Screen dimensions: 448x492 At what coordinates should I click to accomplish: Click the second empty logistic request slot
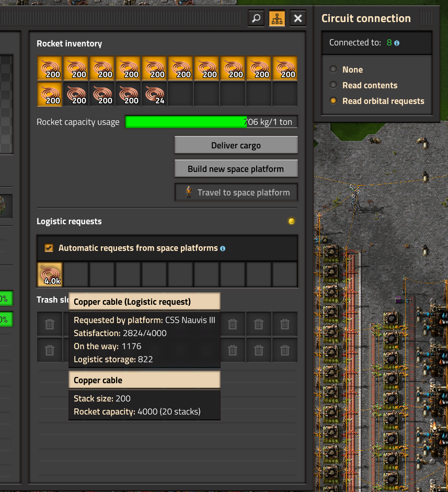102,274
